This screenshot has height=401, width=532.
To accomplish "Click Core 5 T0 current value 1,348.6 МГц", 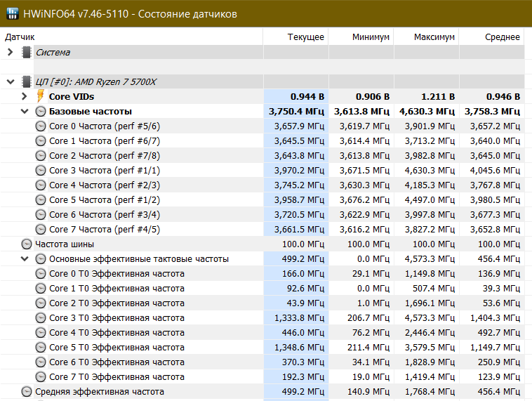I will (x=299, y=348).
